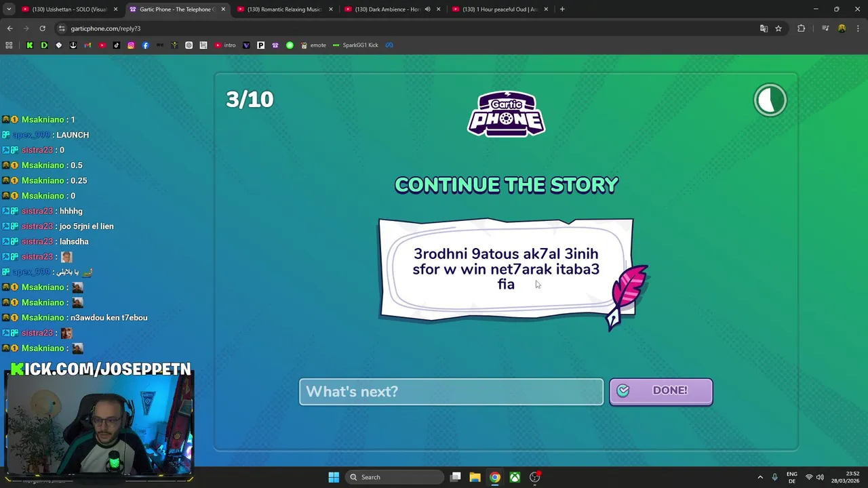View site information icon in address bar
This screenshot has width=868, height=488.
tap(62, 28)
